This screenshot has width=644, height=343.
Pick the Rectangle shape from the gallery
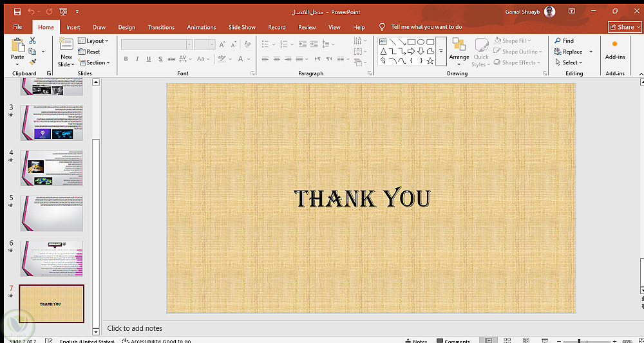[412, 42]
